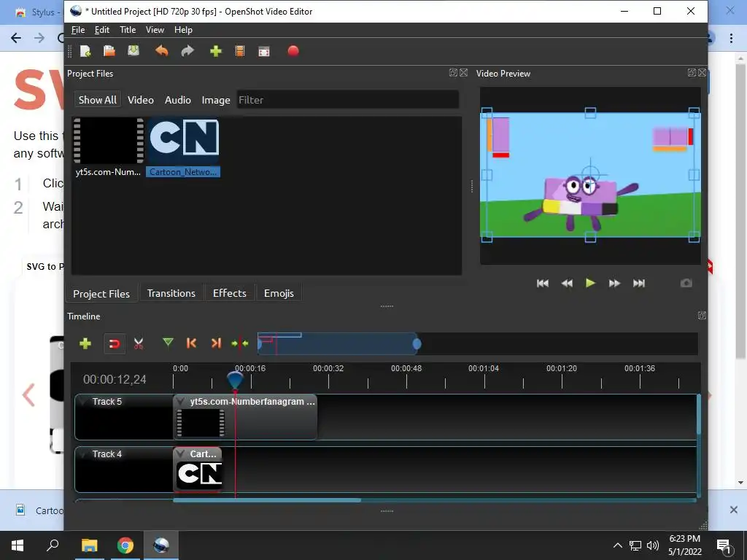Open the Help menu
Screen dimensions: 747x560
point(183,30)
